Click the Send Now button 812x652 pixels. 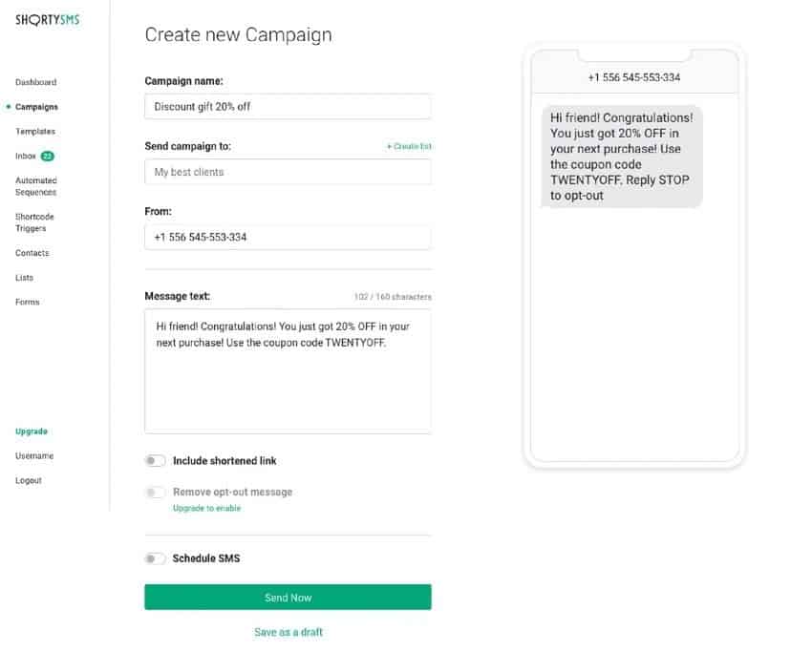(288, 598)
